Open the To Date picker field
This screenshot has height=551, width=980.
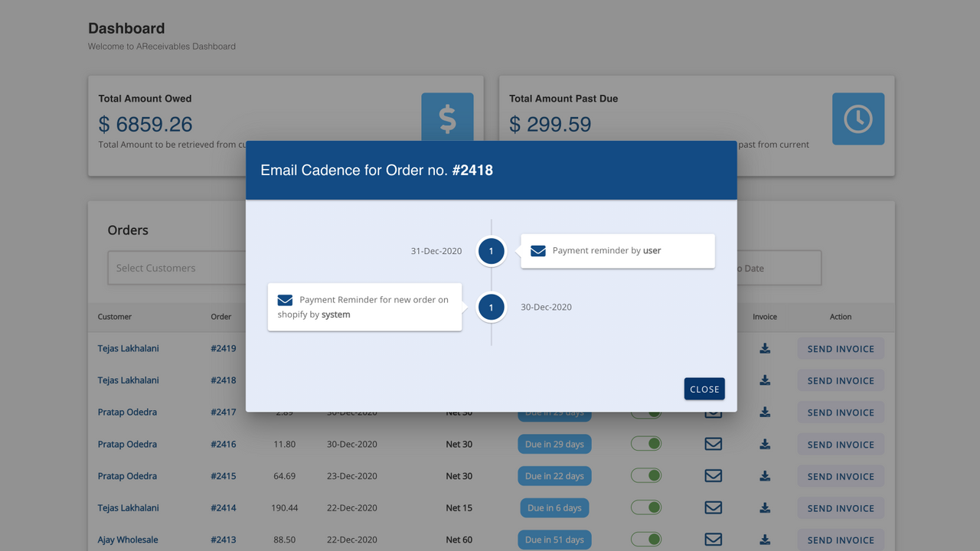tap(781, 268)
